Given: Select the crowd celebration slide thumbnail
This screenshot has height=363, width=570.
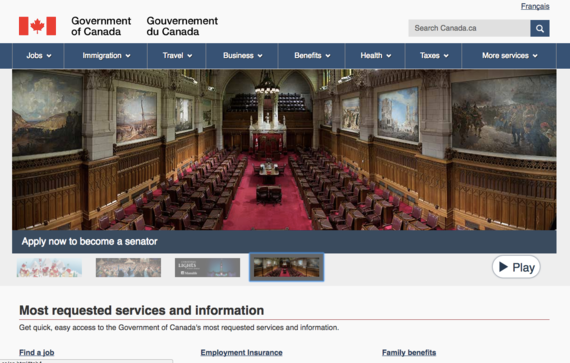Looking at the screenshot, I should (x=128, y=268).
